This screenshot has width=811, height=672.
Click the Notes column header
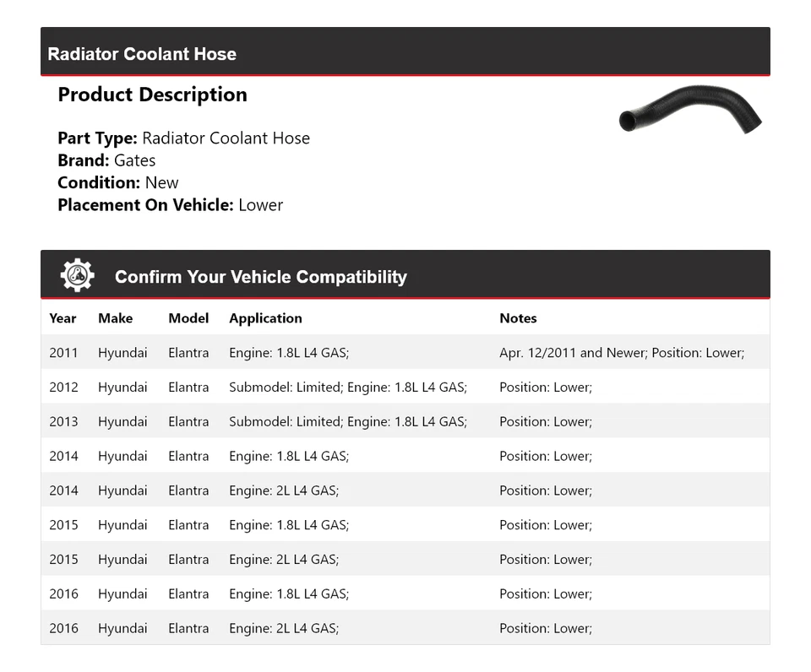click(x=518, y=318)
